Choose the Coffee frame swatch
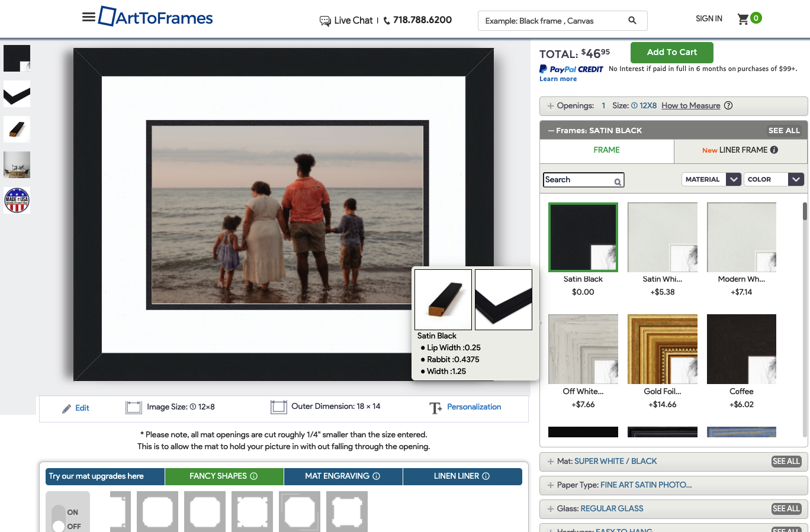810x532 pixels. (x=741, y=349)
